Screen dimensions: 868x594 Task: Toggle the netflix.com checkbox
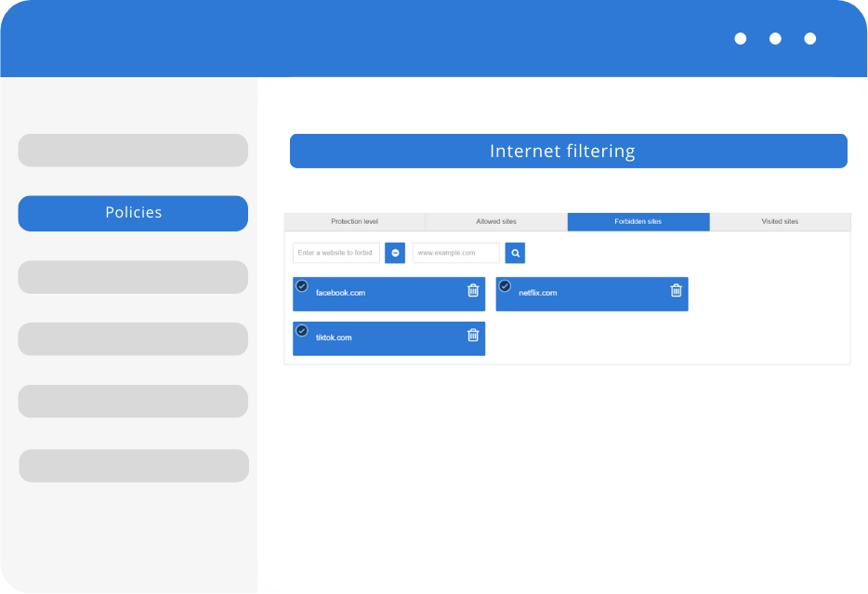coord(505,286)
